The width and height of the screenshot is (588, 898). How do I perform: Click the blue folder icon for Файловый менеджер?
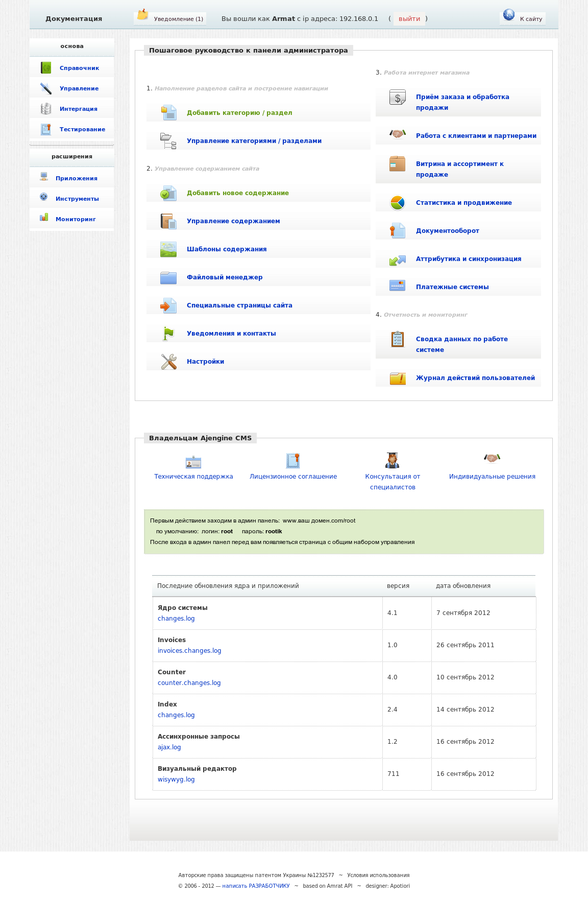pyautogui.click(x=168, y=277)
